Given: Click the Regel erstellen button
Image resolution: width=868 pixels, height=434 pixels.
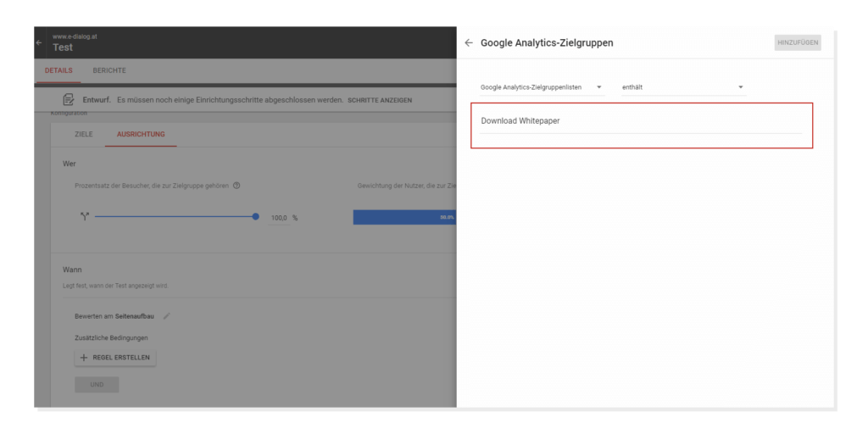Looking at the screenshot, I should point(115,358).
